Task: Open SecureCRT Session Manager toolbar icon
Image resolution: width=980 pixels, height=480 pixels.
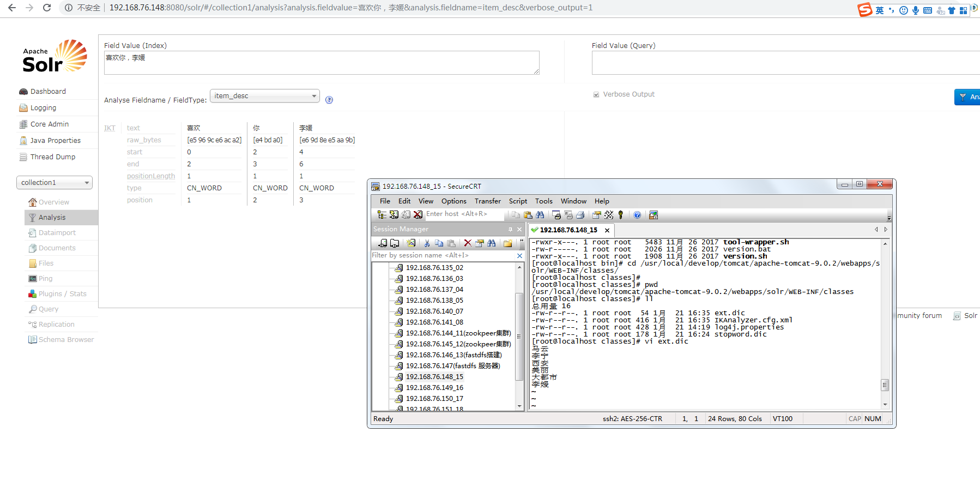Action: (382, 215)
